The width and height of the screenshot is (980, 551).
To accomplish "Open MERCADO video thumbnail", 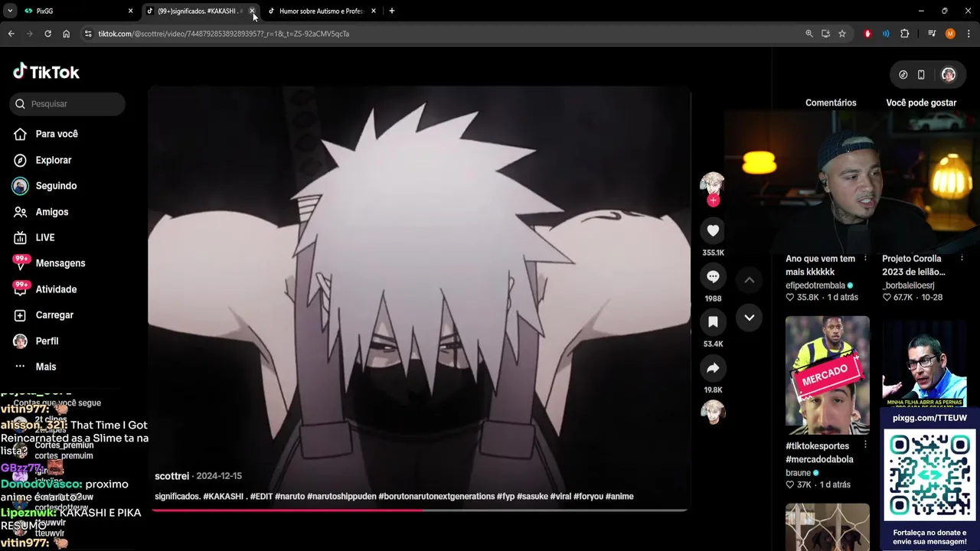I will coord(828,375).
